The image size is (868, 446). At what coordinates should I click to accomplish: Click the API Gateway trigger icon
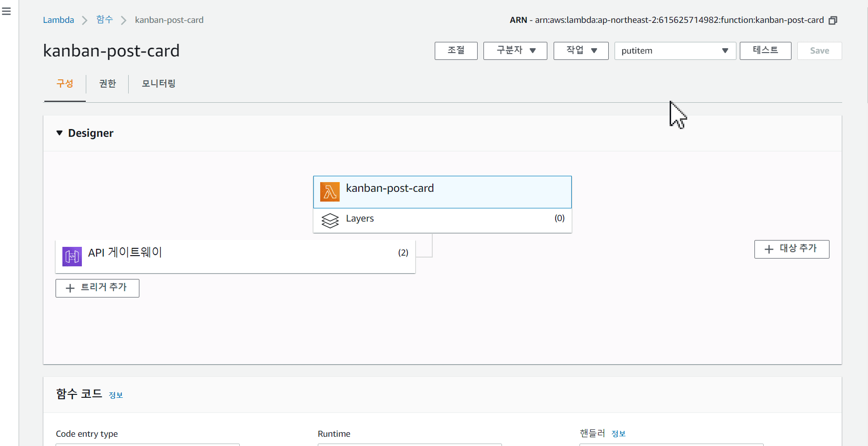coord(72,256)
